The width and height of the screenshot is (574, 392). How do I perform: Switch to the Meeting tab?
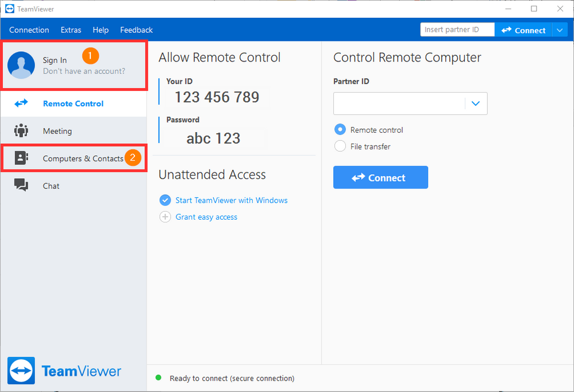click(74, 131)
